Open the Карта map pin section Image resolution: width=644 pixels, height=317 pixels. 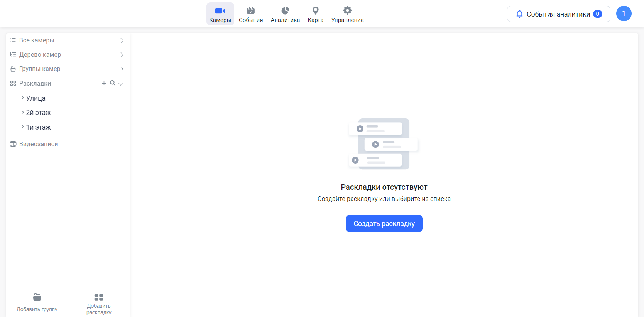tap(315, 14)
